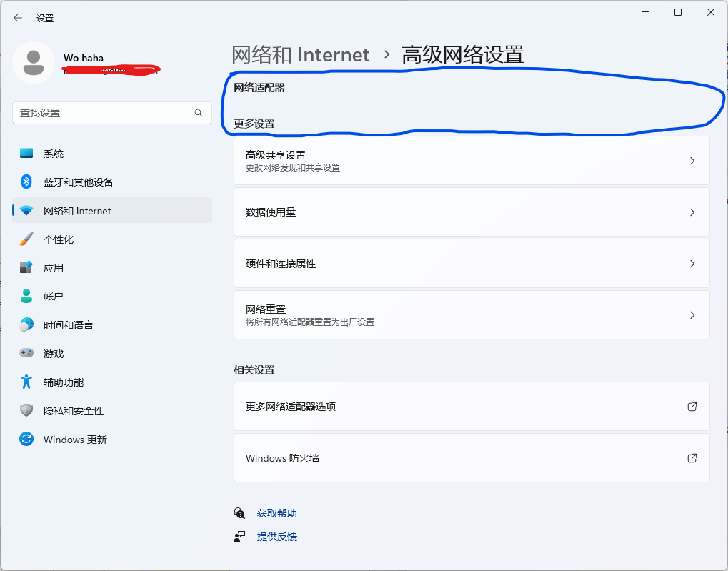Click the shield icon for 隐私和安全性

(26, 410)
